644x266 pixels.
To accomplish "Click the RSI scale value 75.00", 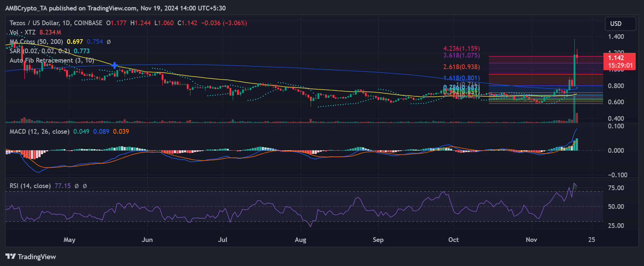I will (x=616, y=188).
